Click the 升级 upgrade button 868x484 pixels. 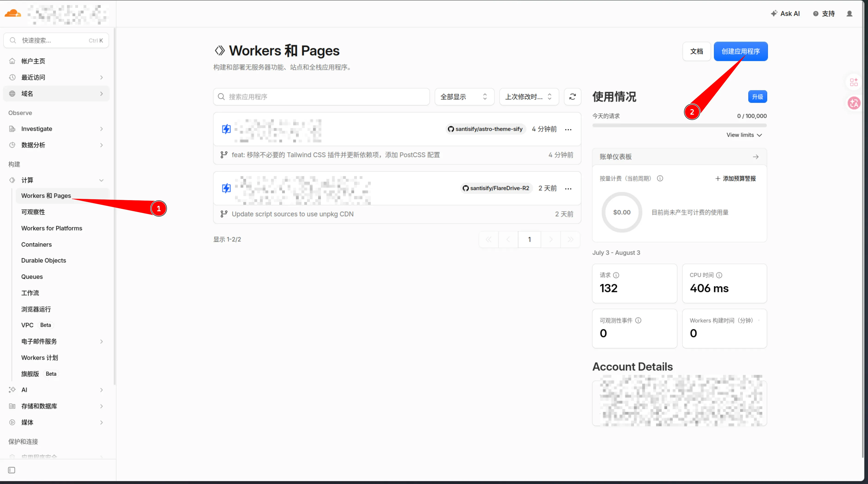click(x=757, y=97)
